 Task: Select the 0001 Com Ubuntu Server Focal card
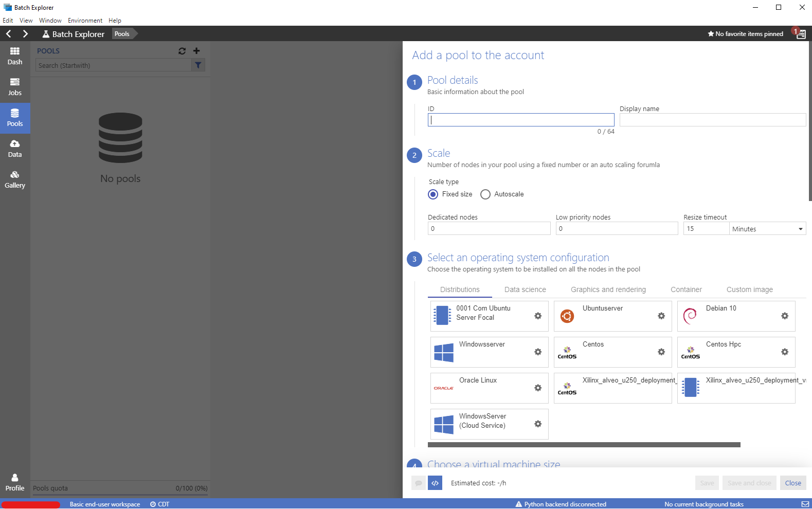point(489,316)
